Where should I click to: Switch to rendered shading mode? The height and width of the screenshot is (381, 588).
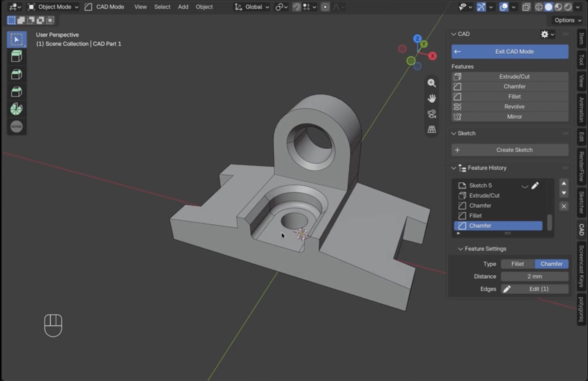pyautogui.click(x=568, y=7)
